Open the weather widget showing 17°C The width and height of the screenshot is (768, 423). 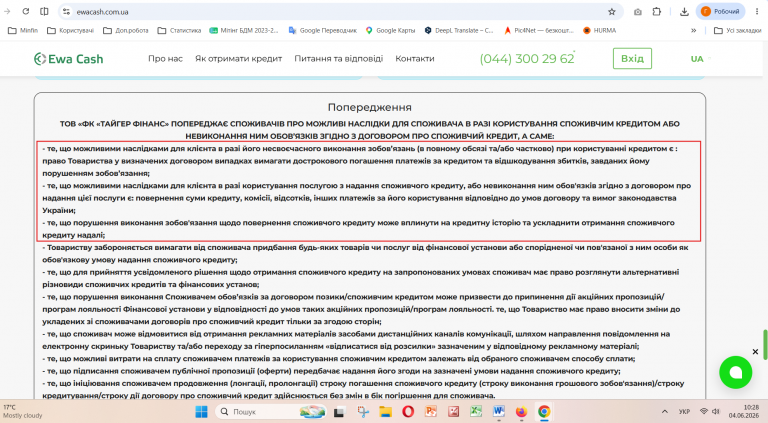23,411
